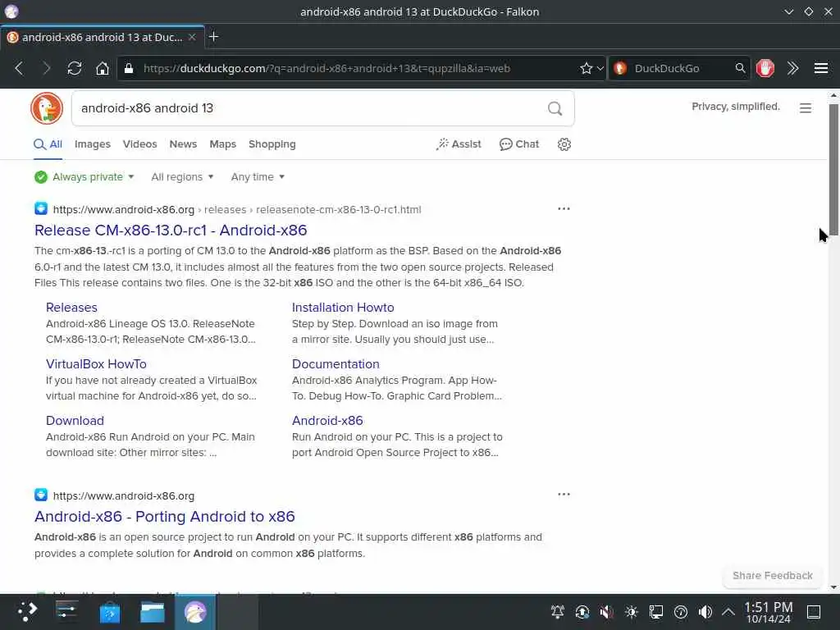Viewport: 840px width, 630px height.
Task: Switch to Videos results tab
Action: [139, 144]
